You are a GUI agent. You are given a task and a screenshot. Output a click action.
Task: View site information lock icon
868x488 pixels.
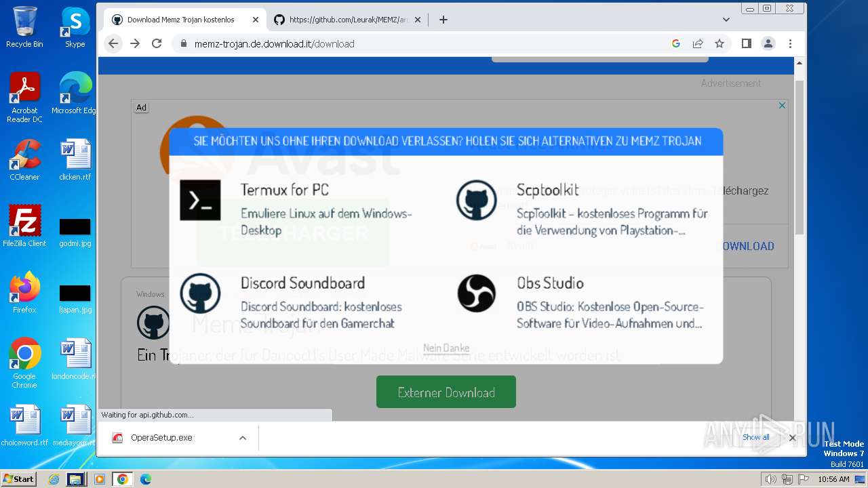[183, 43]
